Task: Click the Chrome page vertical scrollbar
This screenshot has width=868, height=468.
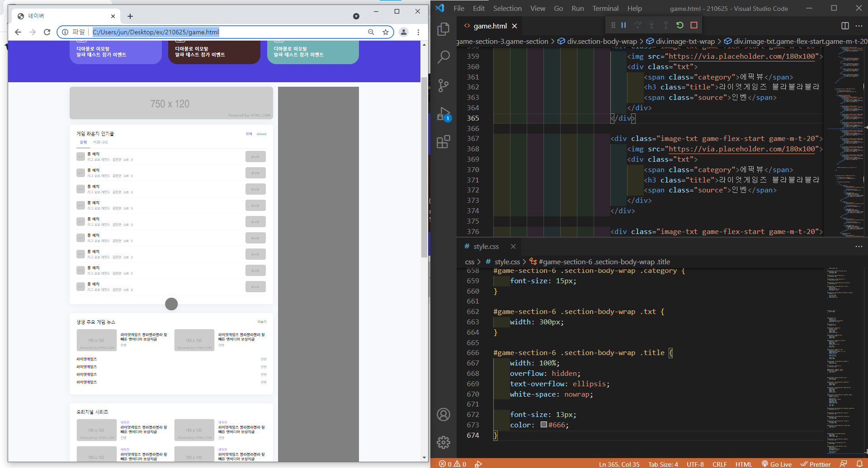Action: click(424, 167)
